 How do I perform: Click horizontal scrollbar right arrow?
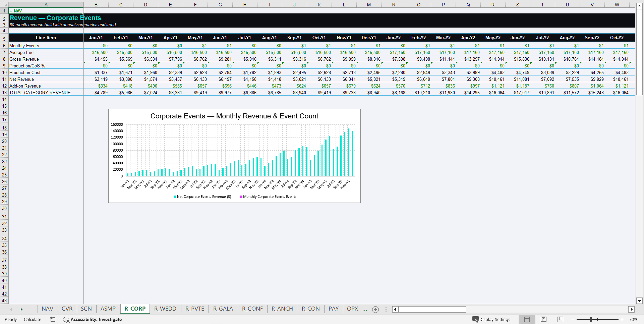click(x=632, y=309)
